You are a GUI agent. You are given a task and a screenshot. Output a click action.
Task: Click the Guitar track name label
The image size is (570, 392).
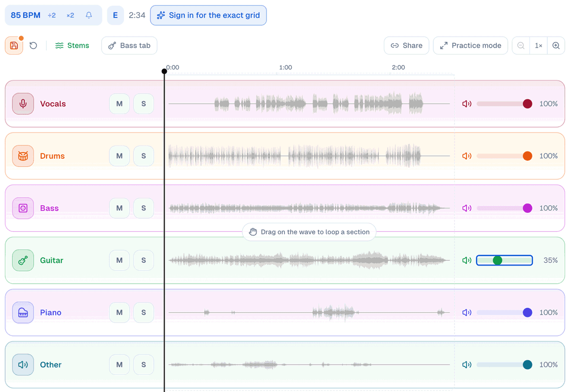(52, 260)
